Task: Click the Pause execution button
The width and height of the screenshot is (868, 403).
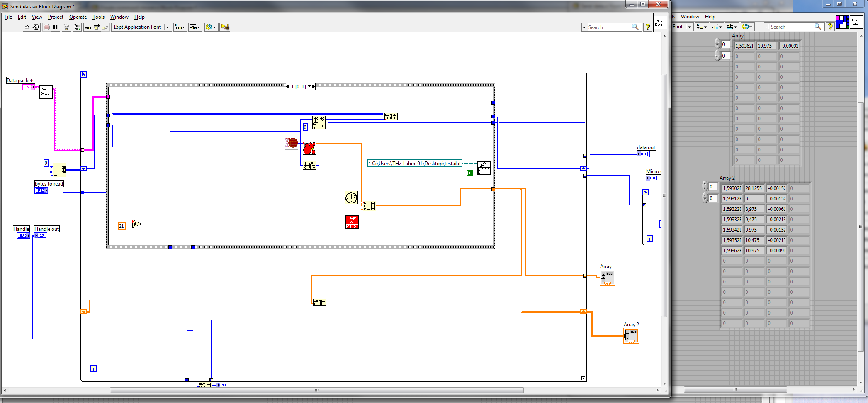Action: [56, 27]
